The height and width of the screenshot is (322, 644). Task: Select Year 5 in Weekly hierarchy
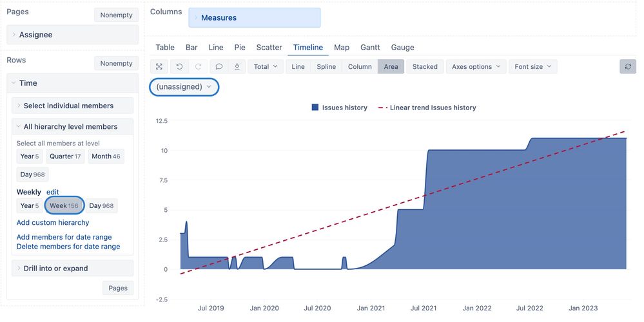point(30,206)
